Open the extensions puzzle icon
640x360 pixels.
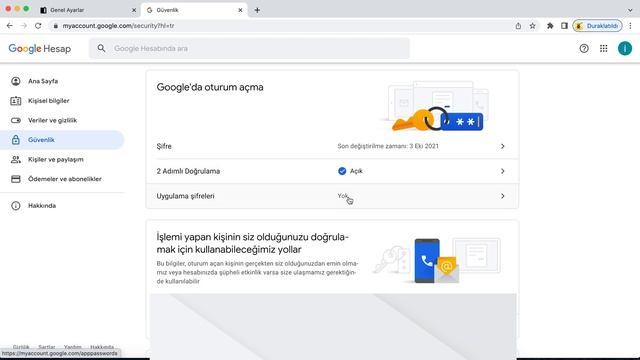point(550,26)
